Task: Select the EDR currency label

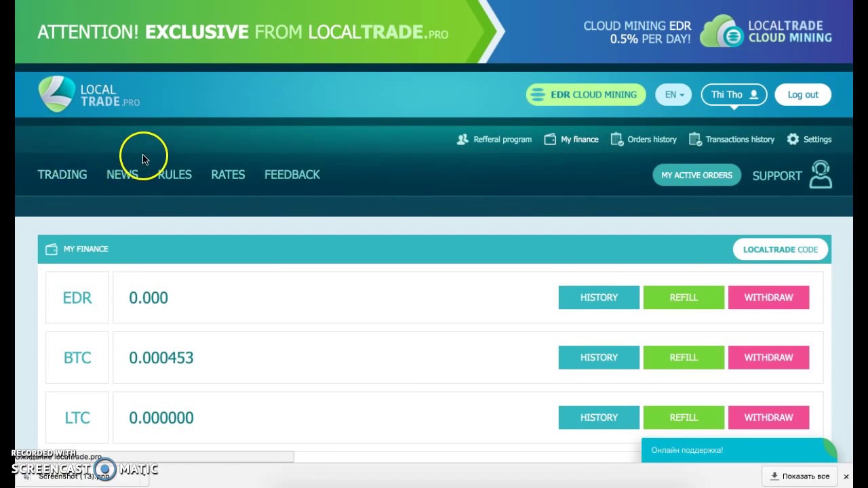Action: (x=77, y=298)
